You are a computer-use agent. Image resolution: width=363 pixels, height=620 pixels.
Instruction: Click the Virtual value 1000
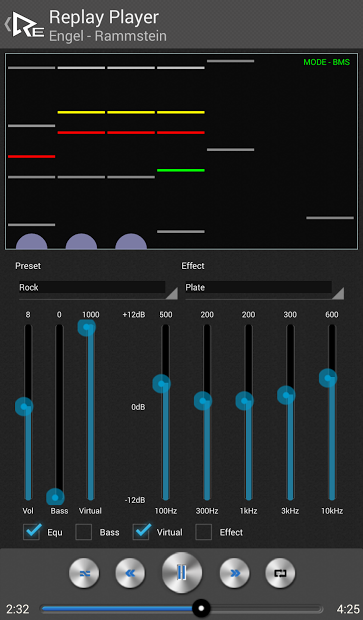point(91,315)
